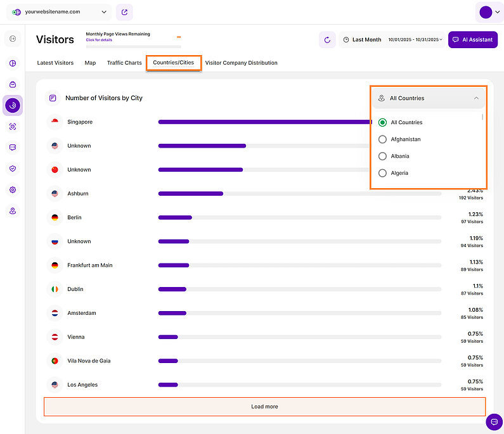Click the refresh data icon button
This screenshot has width=504, height=434.
point(327,40)
